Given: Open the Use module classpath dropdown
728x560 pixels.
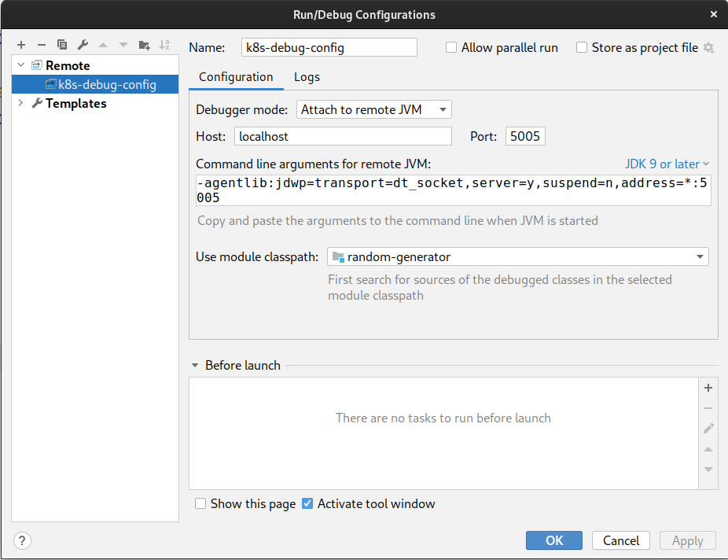Looking at the screenshot, I should coord(517,256).
